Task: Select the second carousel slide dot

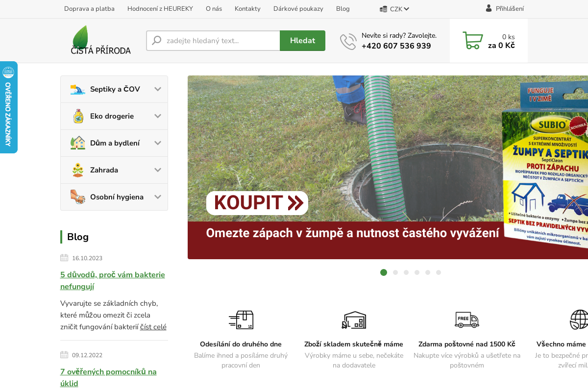Action: click(x=395, y=272)
